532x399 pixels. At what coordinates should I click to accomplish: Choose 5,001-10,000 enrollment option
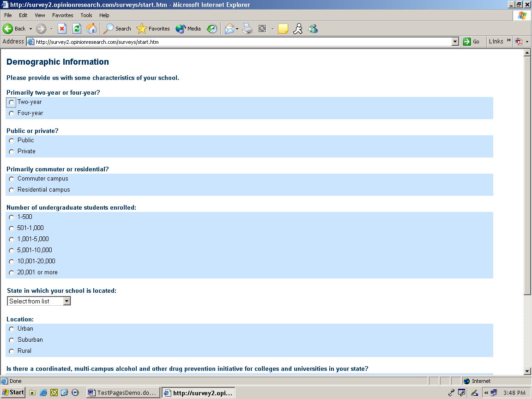12,250
